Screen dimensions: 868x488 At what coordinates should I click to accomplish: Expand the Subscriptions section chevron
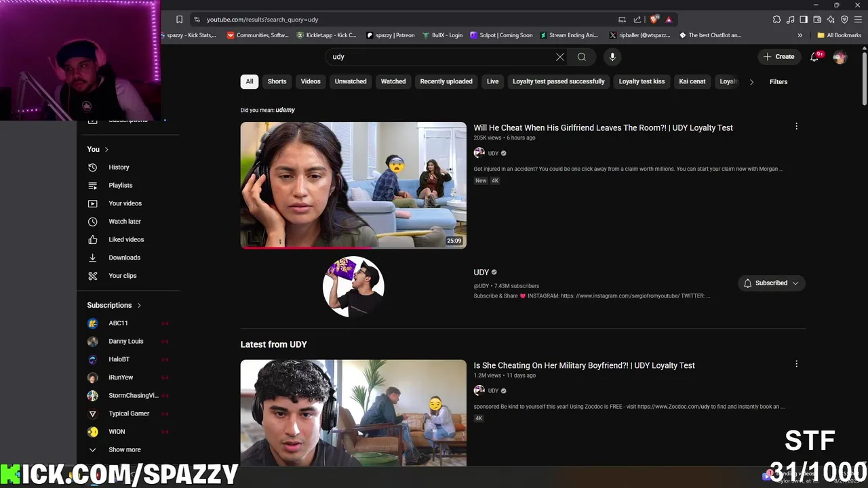coord(139,305)
